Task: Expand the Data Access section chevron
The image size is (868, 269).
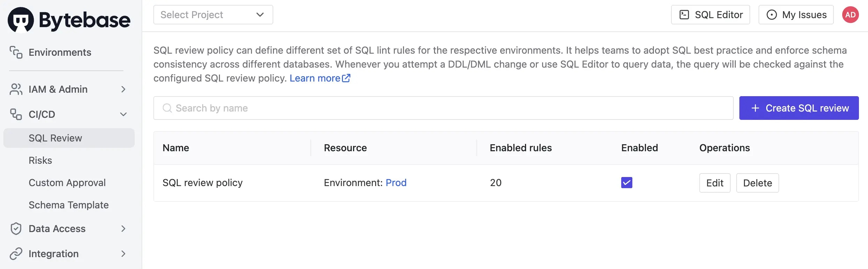Action: tap(123, 229)
